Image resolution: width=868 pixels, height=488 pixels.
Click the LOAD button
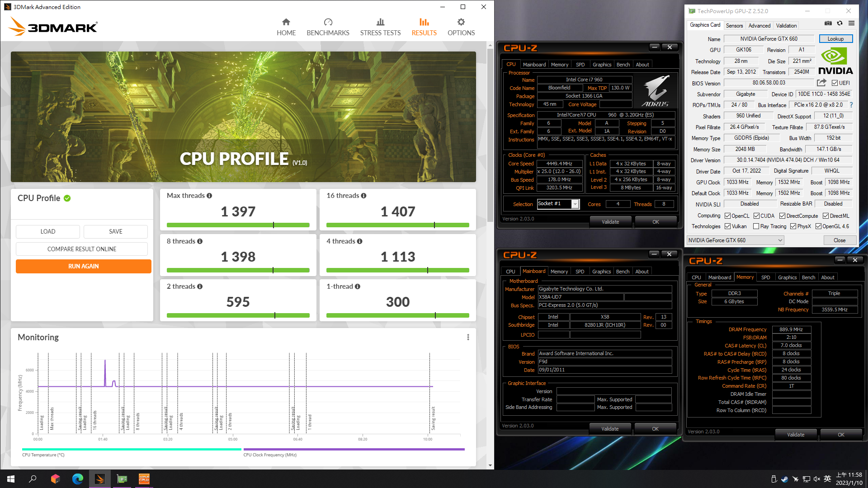(x=48, y=231)
